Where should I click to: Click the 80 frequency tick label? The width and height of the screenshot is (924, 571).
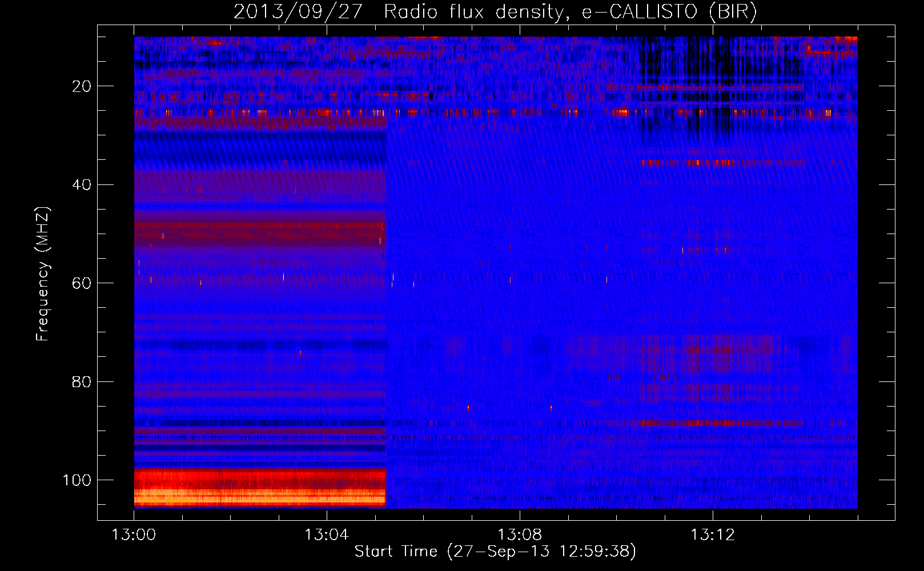(x=82, y=381)
